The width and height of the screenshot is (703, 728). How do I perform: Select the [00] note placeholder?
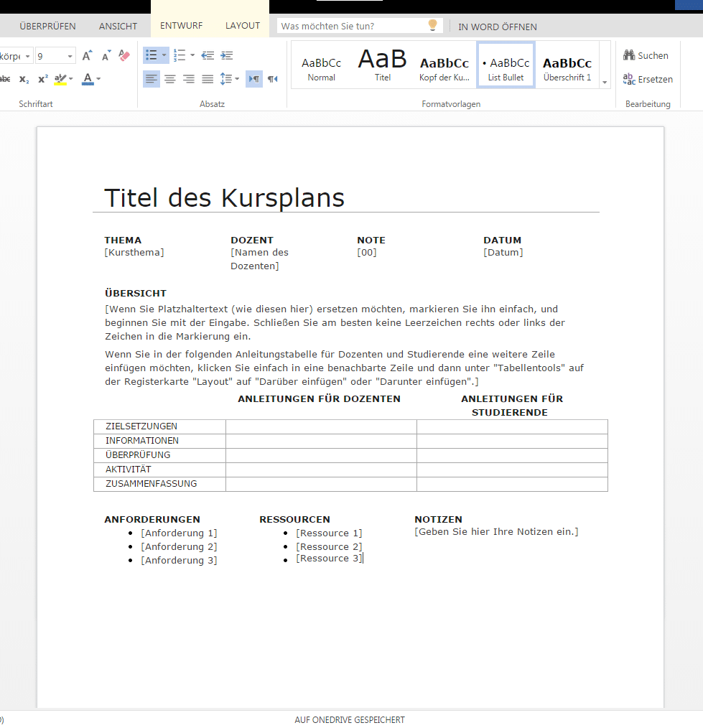(367, 253)
